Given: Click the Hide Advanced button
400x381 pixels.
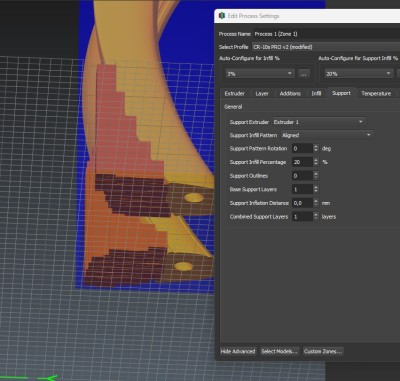Looking at the screenshot, I should (238, 351).
